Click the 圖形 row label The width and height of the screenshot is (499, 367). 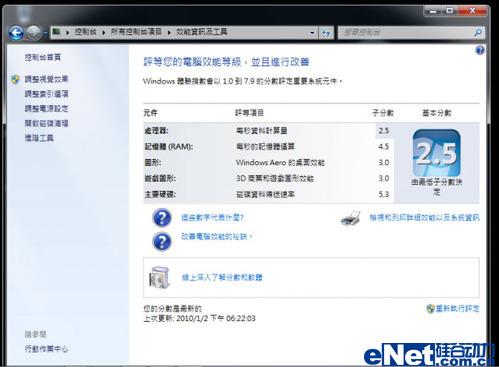[153, 163]
